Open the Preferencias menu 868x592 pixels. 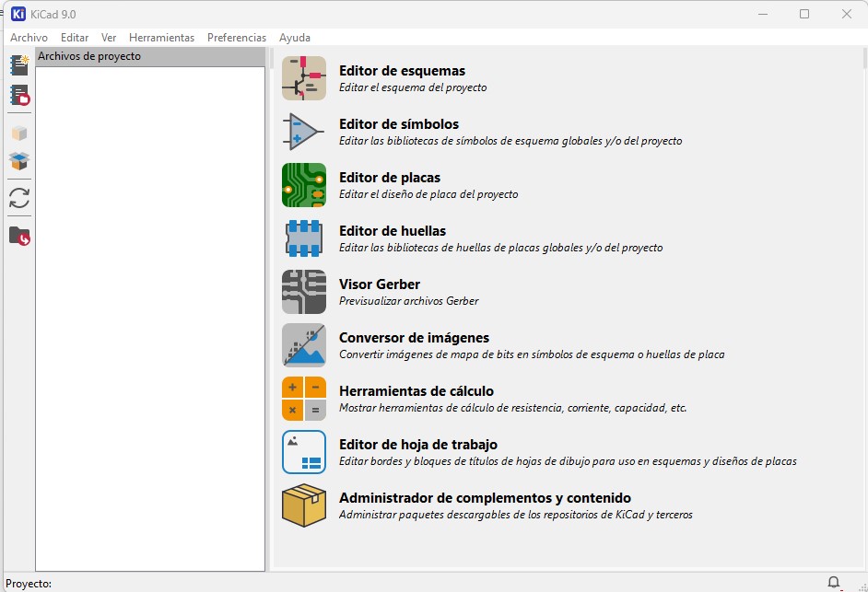pyautogui.click(x=237, y=37)
